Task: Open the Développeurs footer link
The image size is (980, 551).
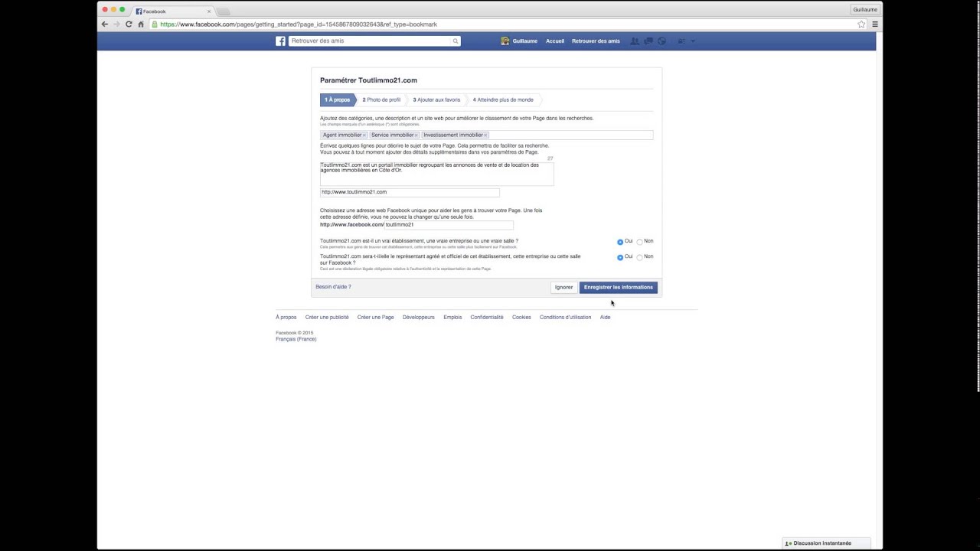Action: click(419, 318)
